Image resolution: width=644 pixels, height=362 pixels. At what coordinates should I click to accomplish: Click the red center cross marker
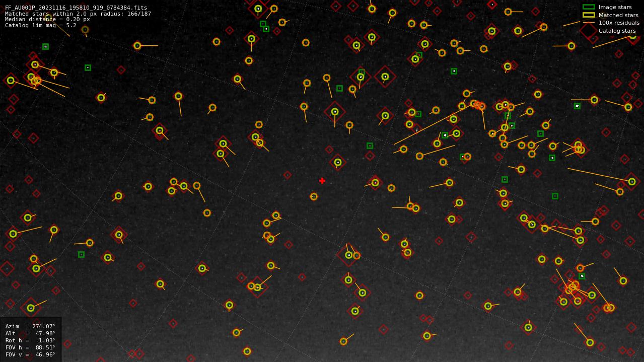point(322,181)
